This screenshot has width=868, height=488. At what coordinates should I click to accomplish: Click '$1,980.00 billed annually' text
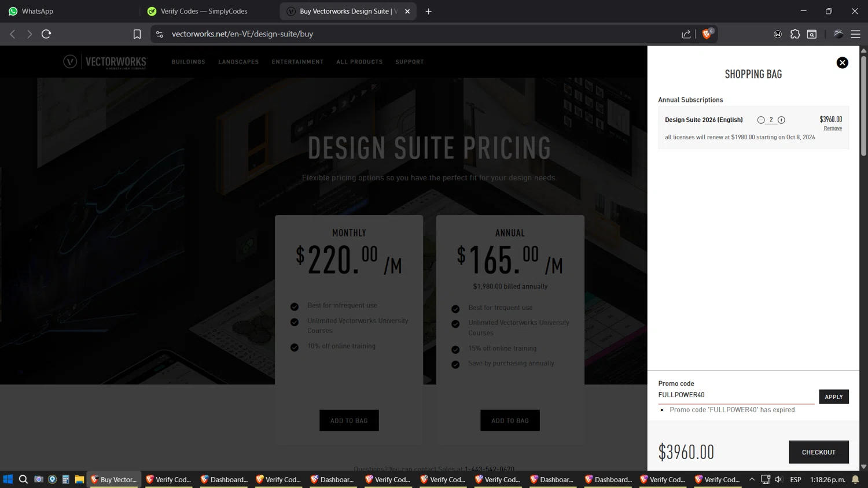tap(510, 286)
